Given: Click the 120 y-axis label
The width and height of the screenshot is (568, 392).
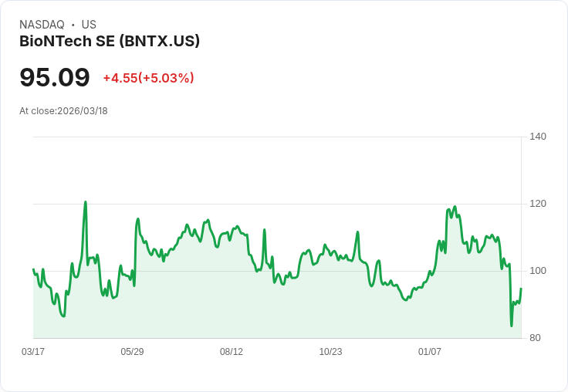Looking at the screenshot, I should point(538,204).
